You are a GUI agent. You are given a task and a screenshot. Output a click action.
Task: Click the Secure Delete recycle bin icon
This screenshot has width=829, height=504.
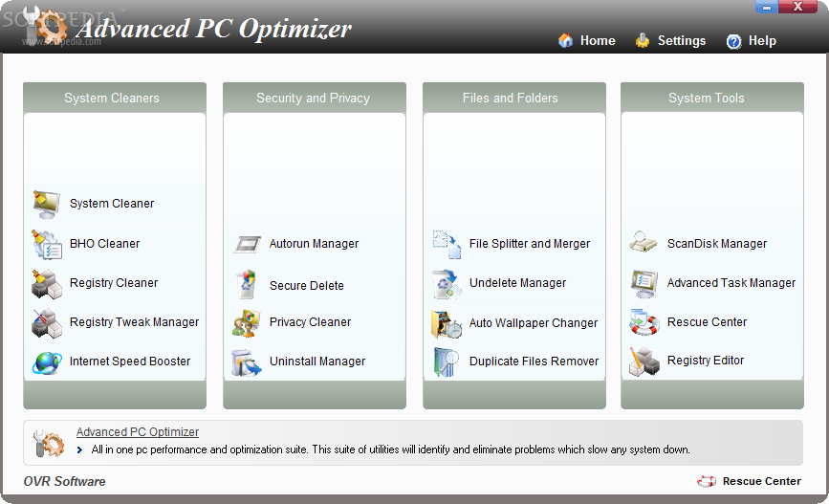pyautogui.click(x=247, y=285)
